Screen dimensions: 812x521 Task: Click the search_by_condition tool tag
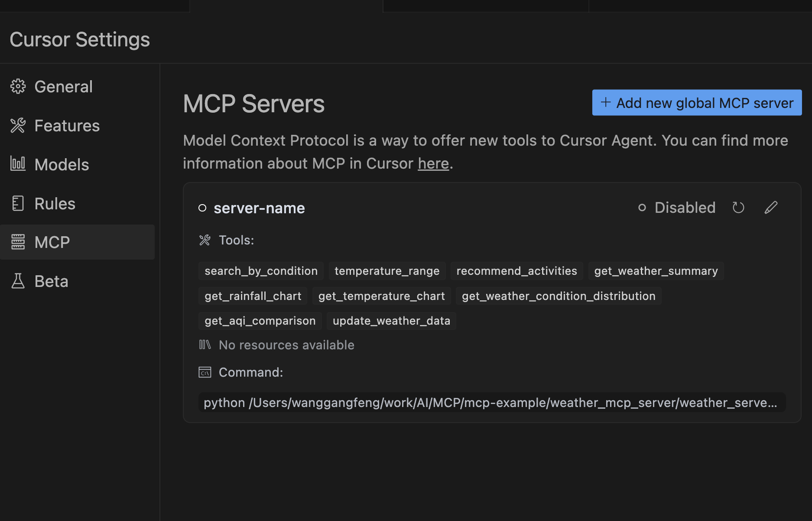tap(261, 271)
